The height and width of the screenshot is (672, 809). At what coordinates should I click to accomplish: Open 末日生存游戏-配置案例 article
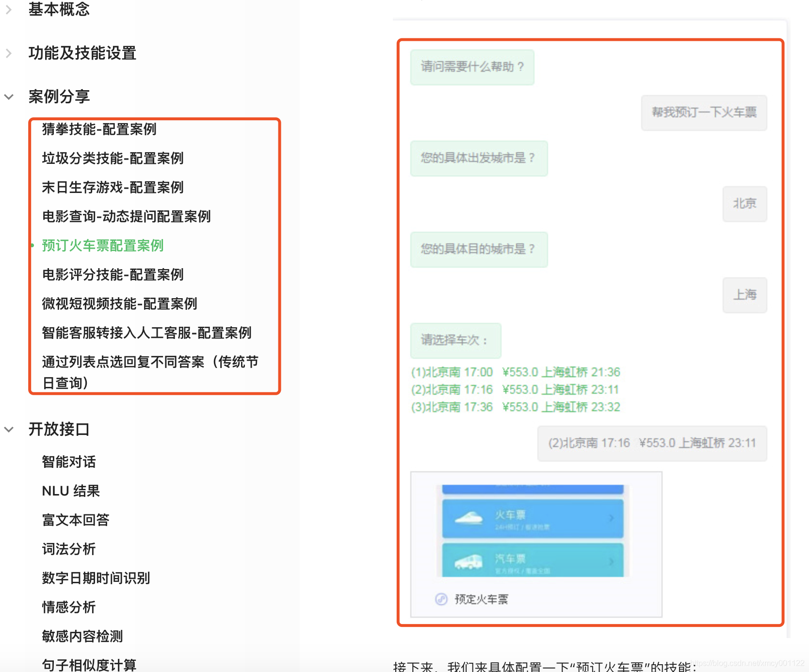(113, 188)
